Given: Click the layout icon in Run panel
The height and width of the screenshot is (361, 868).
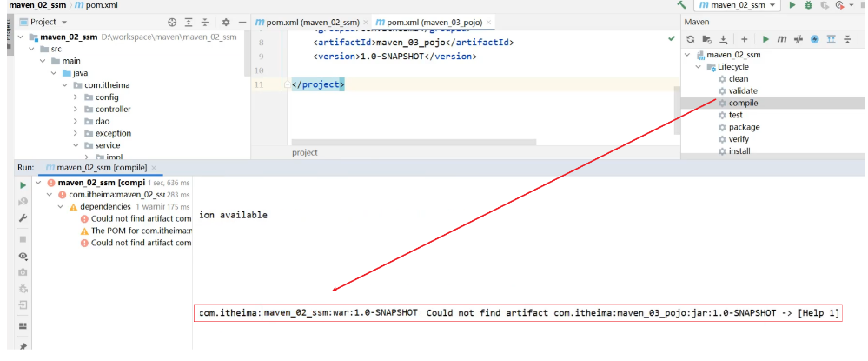Looking at the screenshot, I should pos(23,325).
